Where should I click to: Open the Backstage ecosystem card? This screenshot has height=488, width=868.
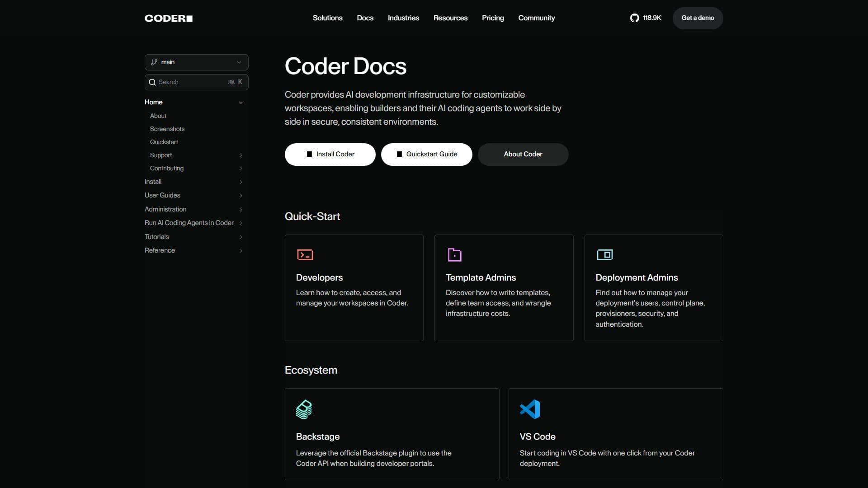tap(392, 434)
